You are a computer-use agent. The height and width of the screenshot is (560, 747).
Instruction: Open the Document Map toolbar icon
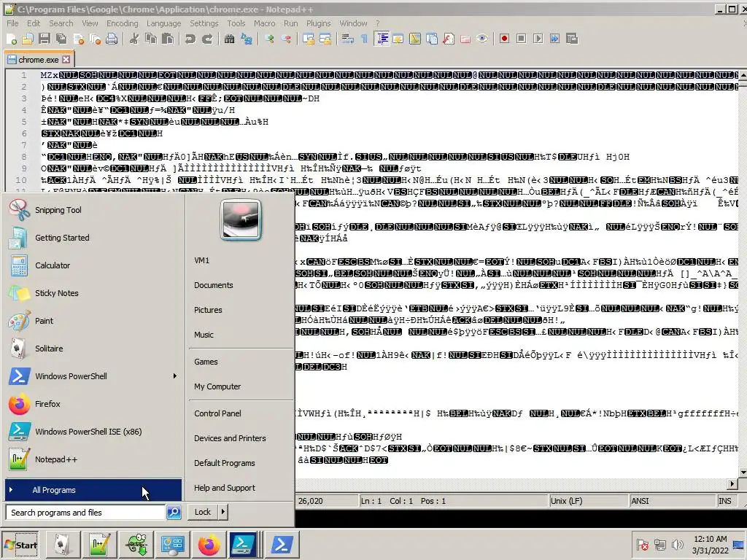(415, 39)
